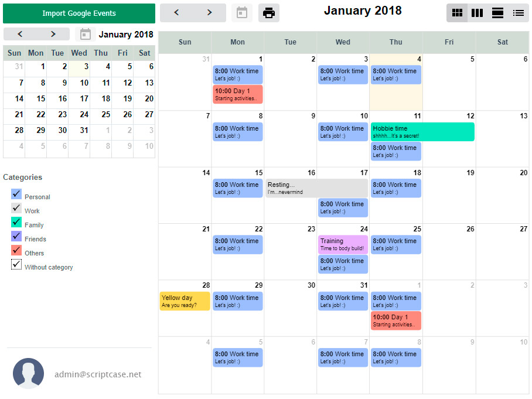Viewport: 532px width, 399px height.
Task: Switch to month grid view
Action: point(457,13)
